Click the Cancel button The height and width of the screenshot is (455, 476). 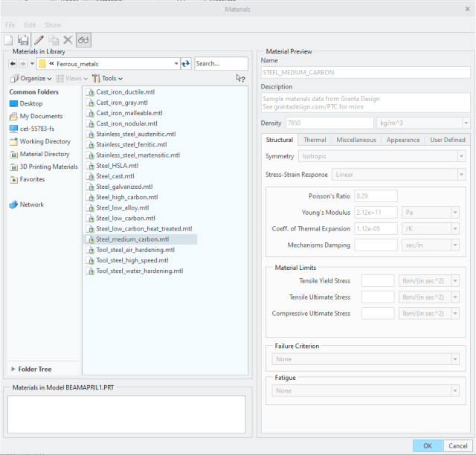coord(458,445)
